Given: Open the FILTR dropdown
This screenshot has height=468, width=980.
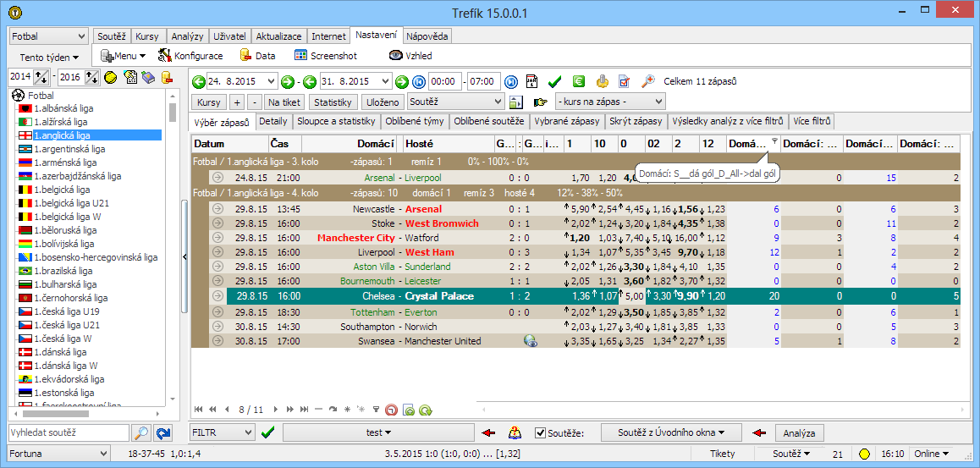Looking at the screenshot, I should [223, 433].
